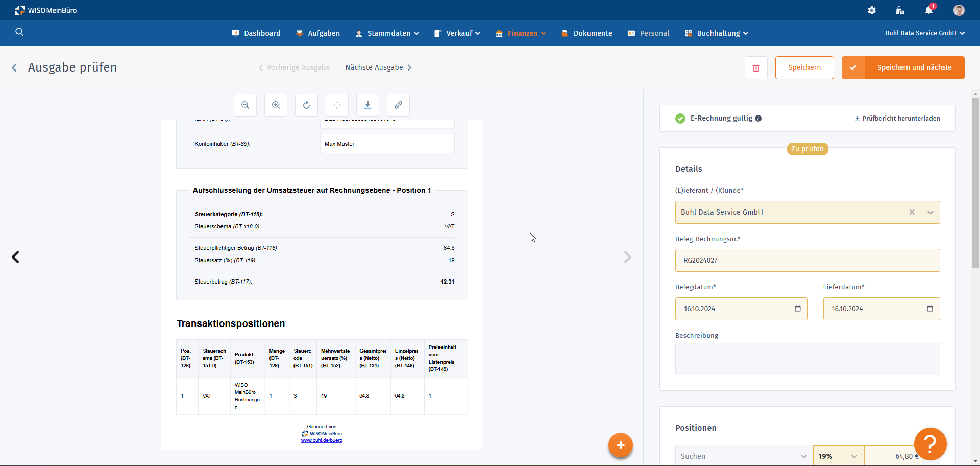Screen dimensions: 980x466
Task: Zoom out of the document preview
Action: click(246, 105)
